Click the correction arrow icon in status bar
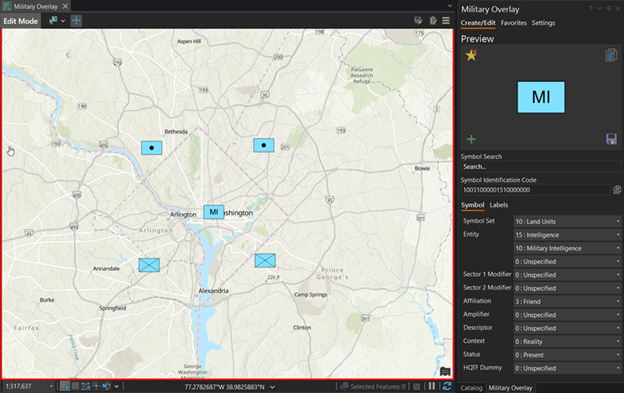This screenshot has height=393, width=624. click(x=106, y=386)
